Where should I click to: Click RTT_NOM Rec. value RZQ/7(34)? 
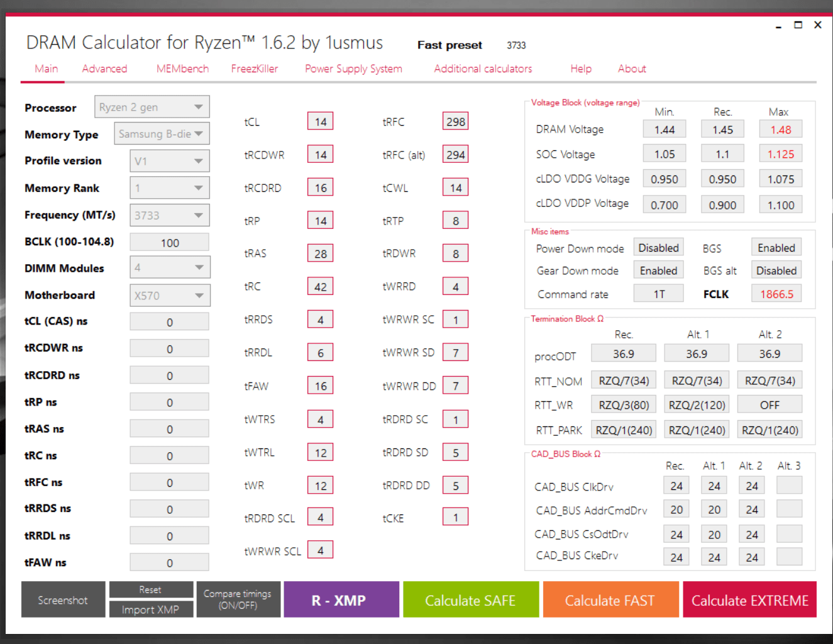point(624,380)
